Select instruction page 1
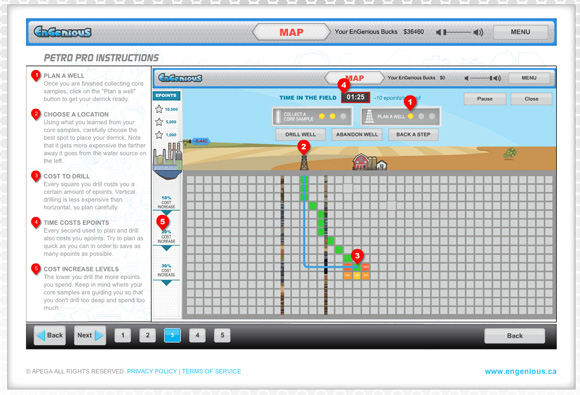The height and width of the screenshot is (395, 580). click(122, 335)
